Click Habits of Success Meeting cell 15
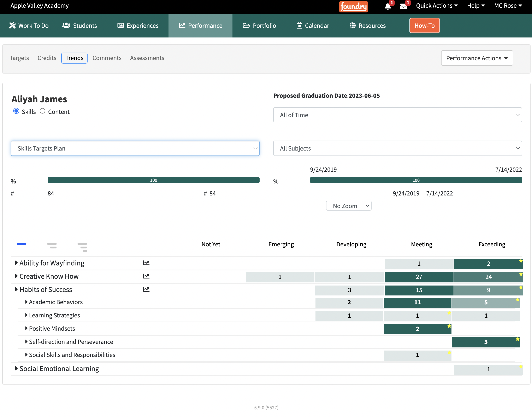The width and height of the screenshot is (532, 417). (x=419, y=290)
